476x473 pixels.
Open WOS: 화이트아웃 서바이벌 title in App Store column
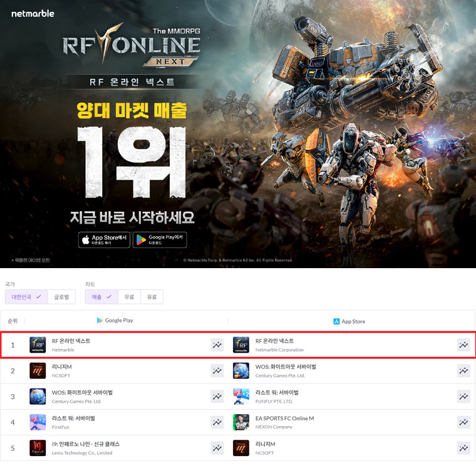pyautogui.click(x=286, y=366)
